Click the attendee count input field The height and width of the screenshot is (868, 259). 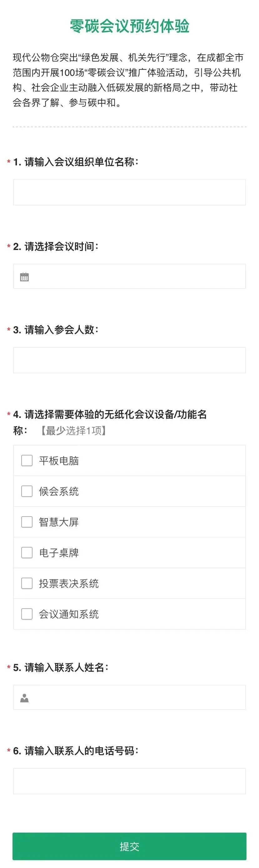pos(129,360)
